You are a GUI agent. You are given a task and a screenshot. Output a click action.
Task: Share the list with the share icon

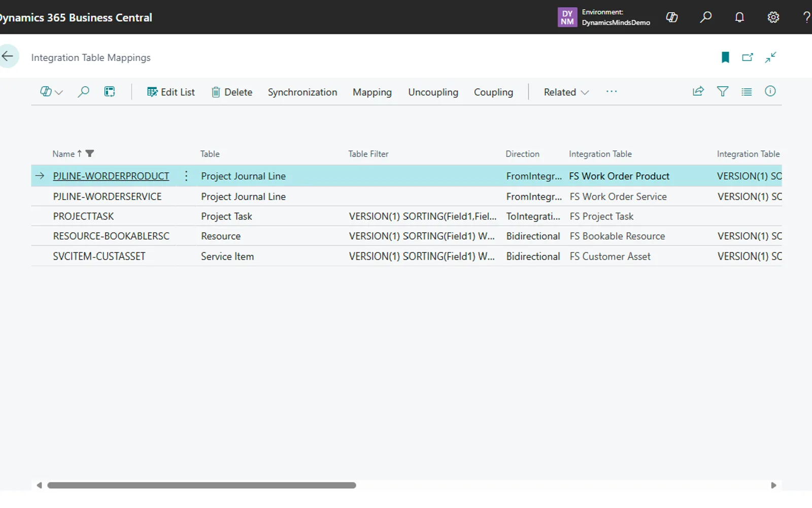coord(698,91)
